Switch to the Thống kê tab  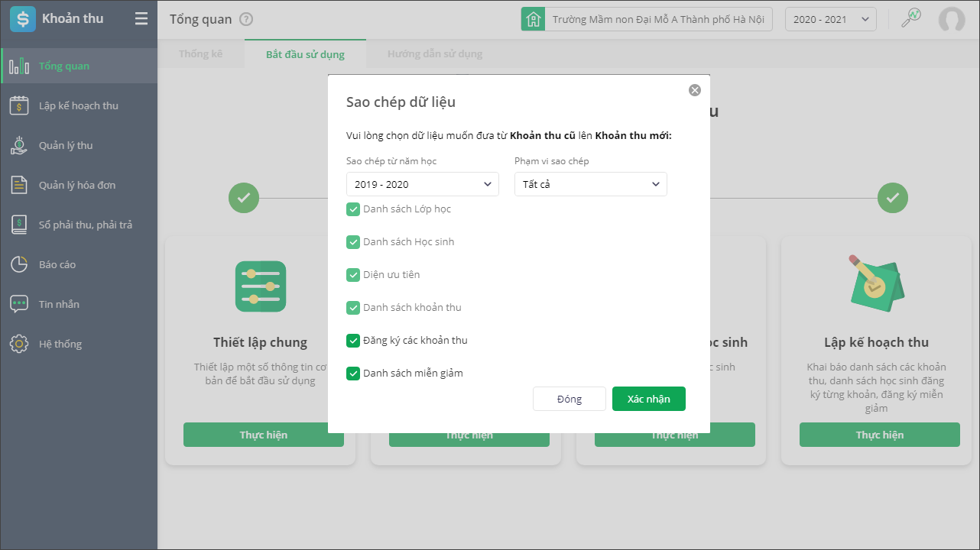(200, 54)
